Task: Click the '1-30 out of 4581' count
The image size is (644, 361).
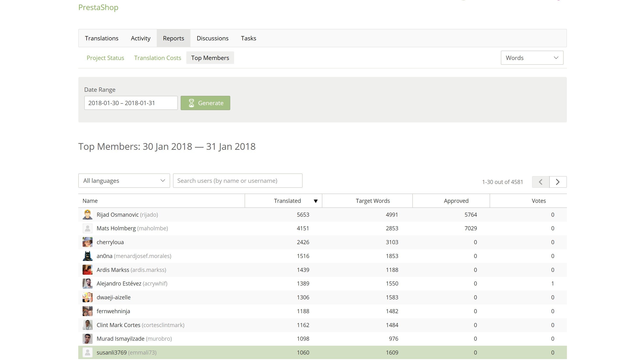Action: [x=503, y=182]
